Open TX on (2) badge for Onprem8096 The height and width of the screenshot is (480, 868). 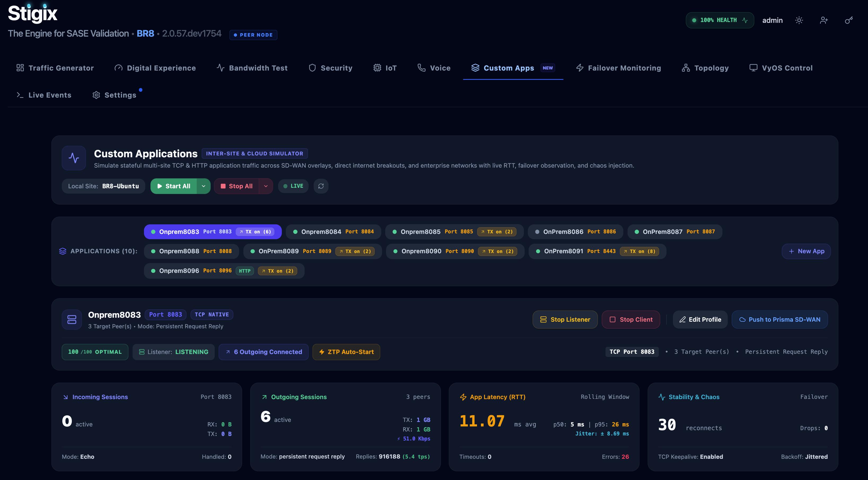277,271
